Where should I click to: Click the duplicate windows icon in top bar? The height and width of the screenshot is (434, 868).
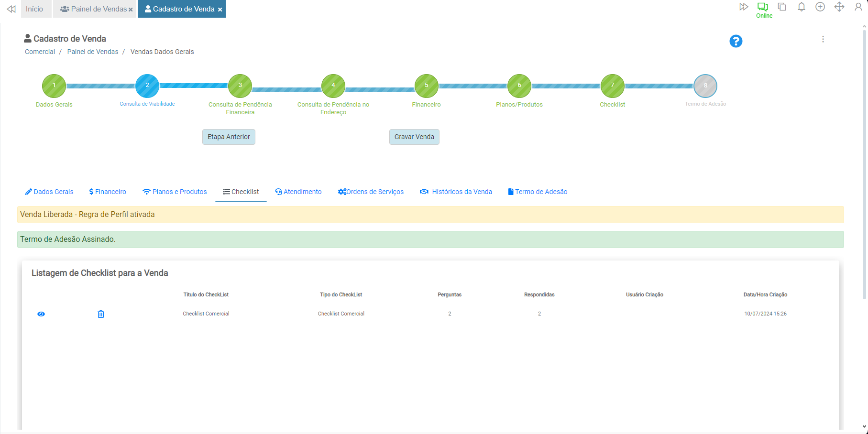pyautogui.click(x=782, y=7)
